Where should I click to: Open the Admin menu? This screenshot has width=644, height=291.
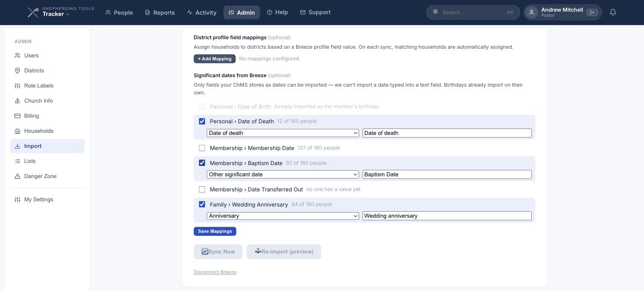pos(242,13)
